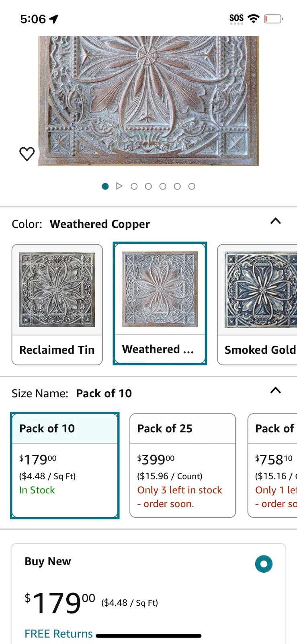297x644 pixels.
Task: Pick the Smoked Gold color swatch
Action: click(257, 305)
